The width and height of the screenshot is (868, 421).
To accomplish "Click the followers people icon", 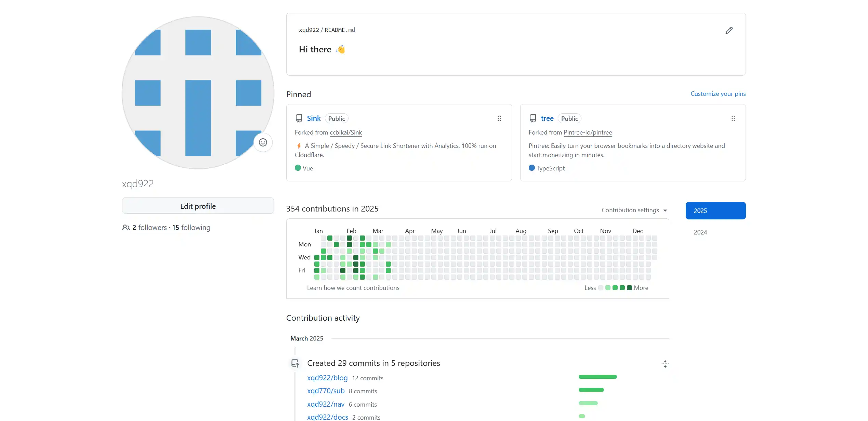I will click(x=126, y=228).
